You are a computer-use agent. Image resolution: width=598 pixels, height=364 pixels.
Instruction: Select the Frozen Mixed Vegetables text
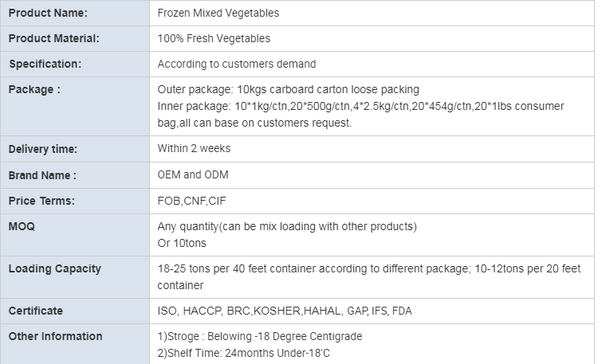(218, 13)
